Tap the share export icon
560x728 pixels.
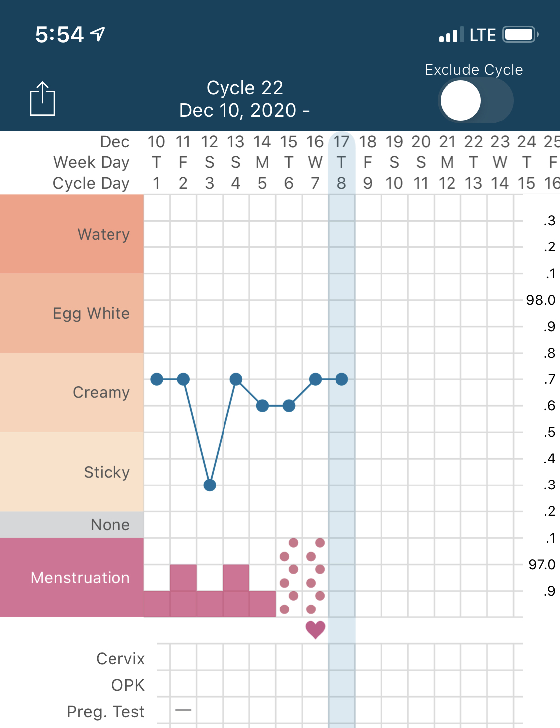click(42, 99)
